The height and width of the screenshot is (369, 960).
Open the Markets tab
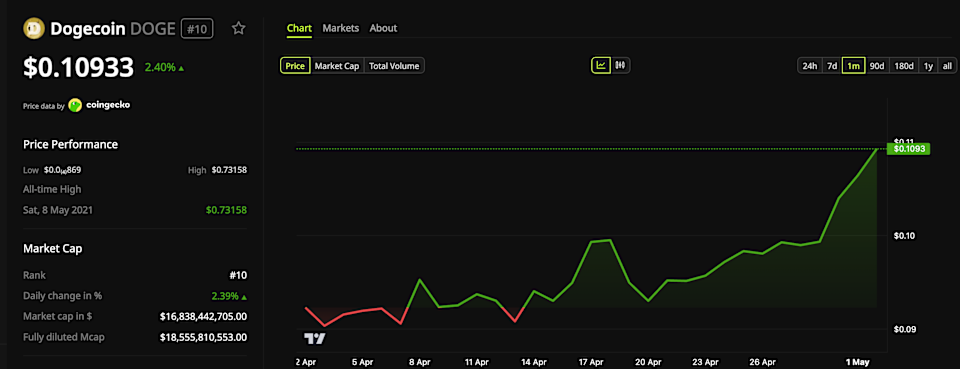340,28
